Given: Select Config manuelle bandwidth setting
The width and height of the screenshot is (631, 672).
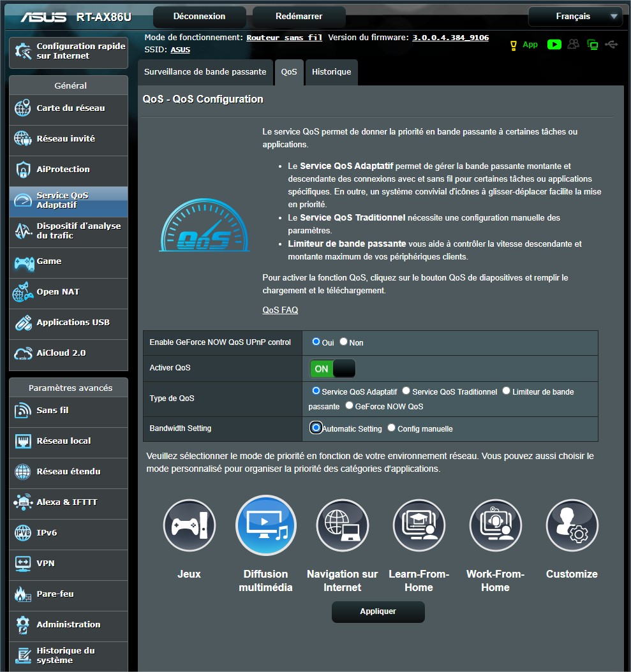Looking at the screenshot, I should coord(392,428).
